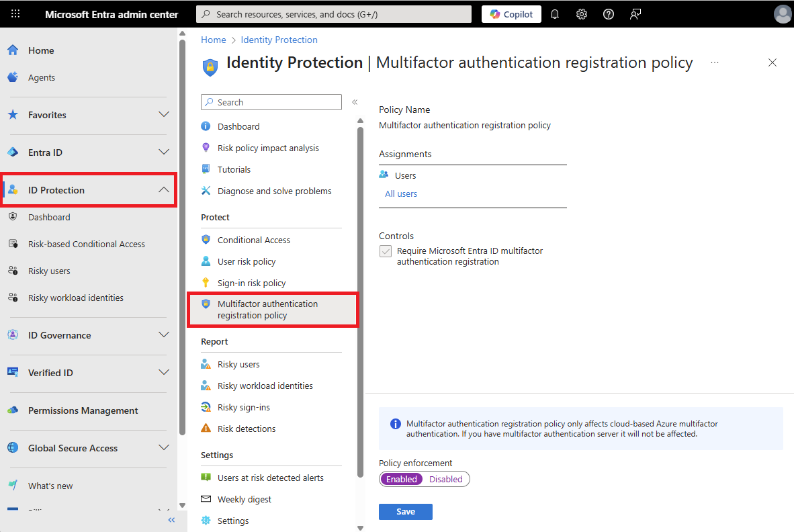
Task: Click the left sidebar vertical scrollbar
Action: [182, 236]
